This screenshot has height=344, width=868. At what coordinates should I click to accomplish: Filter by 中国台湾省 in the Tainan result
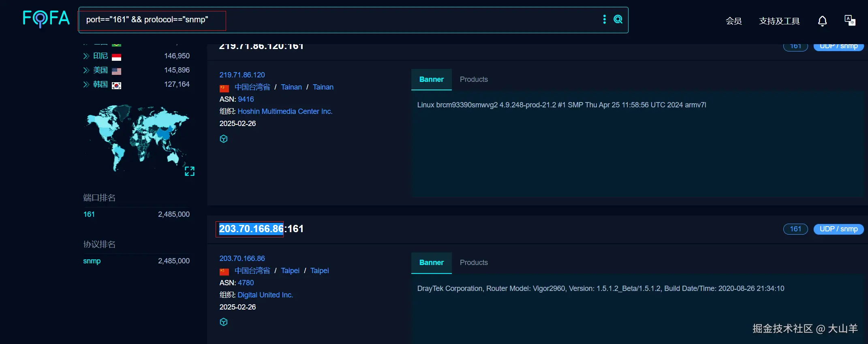(252, 87)
